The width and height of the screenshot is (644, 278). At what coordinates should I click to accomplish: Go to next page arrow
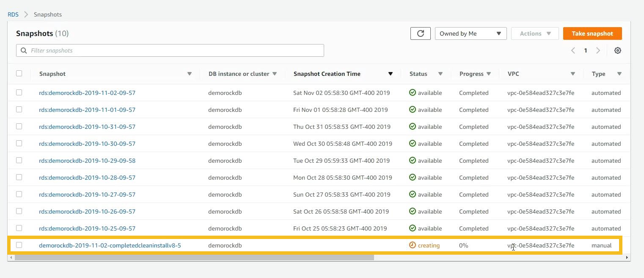click(x=598, y=50)
